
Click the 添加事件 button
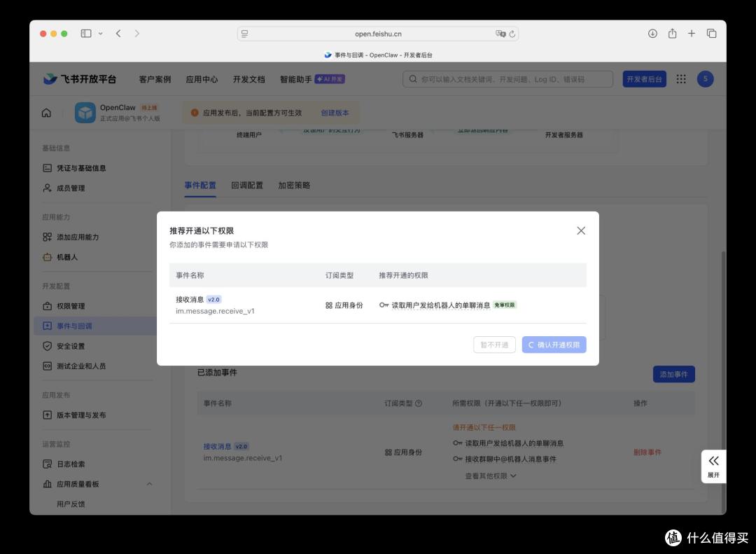(x=673, y=374)
